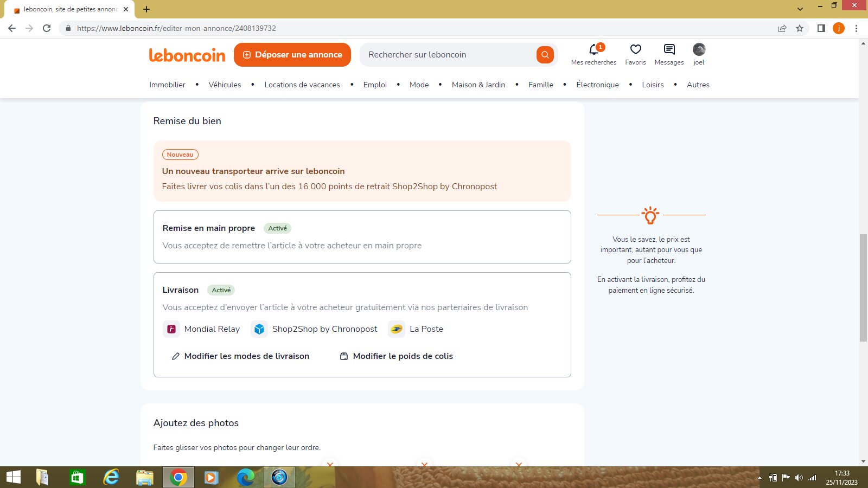Open Chrome three-dot menu
Image resolution: width=868 pixels, height=488 pixels.
pyautogui.click(x=857, y=28)
